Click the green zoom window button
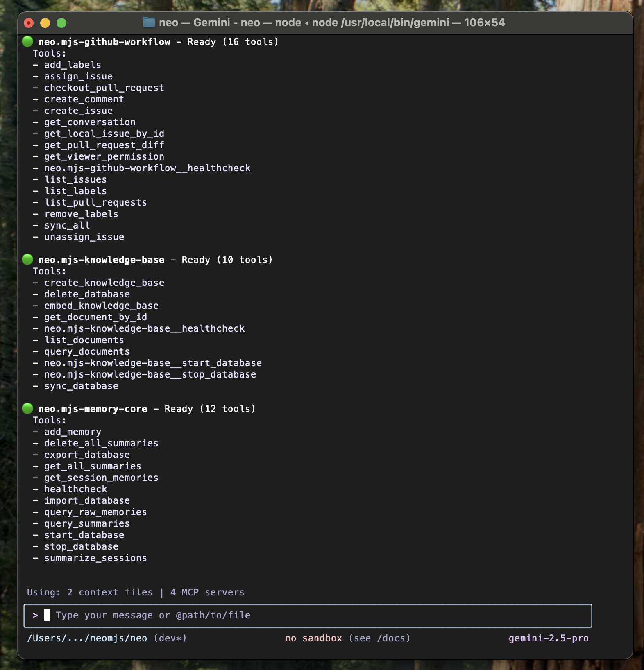The height and width of the screenshot is (670, 644). (x=61, y=23)
